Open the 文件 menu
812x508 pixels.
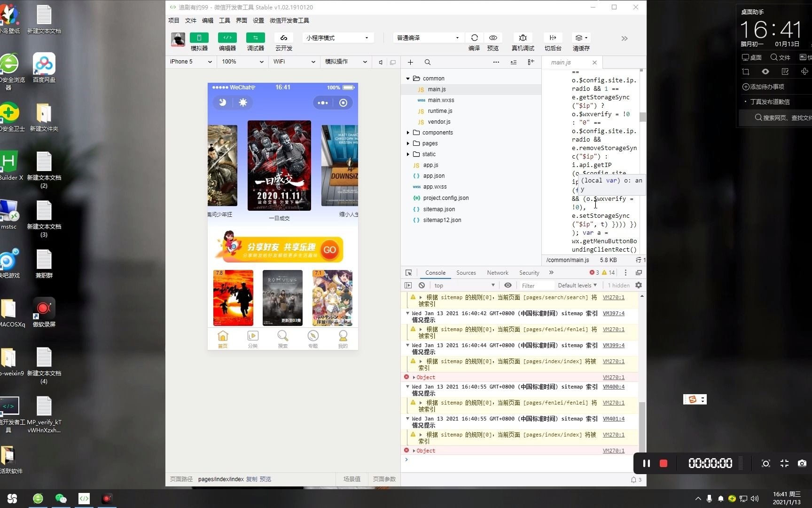coord(191,20)
